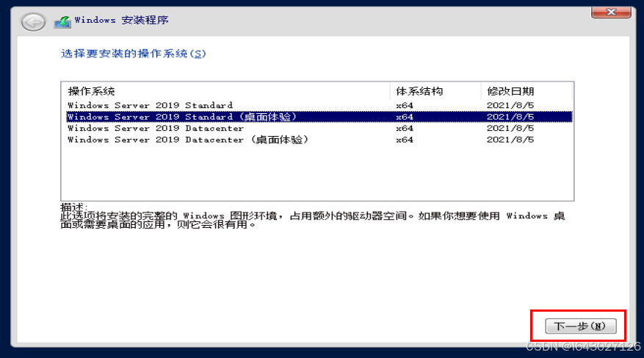Click the Windows 安装程序 title text
This screenshot has height=358, width=644.
point(122,20)
